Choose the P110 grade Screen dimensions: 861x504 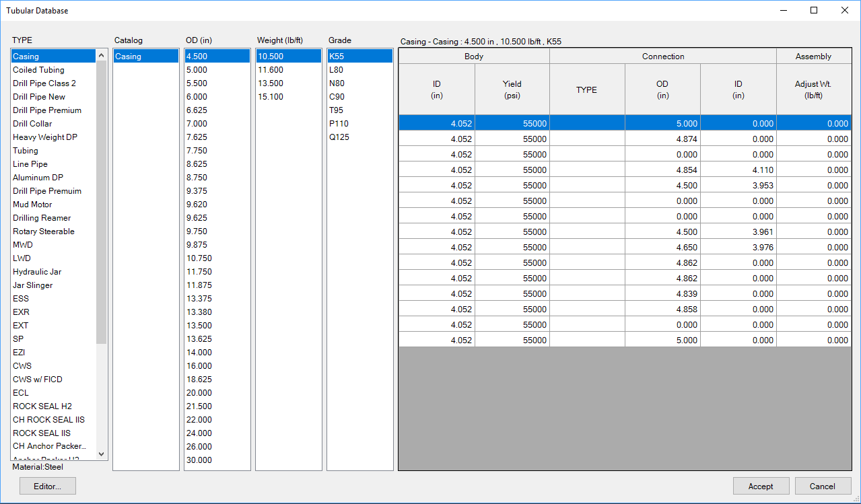(x=339, y=124)
